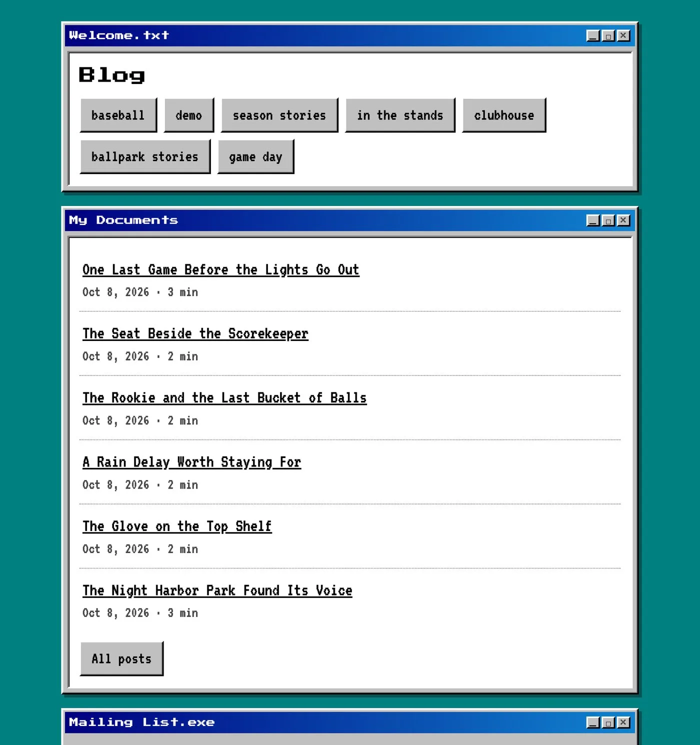The width and height of the screenshot is (700, 745).
Task: Click the My Documents title bar text
Action: point(123,220)
